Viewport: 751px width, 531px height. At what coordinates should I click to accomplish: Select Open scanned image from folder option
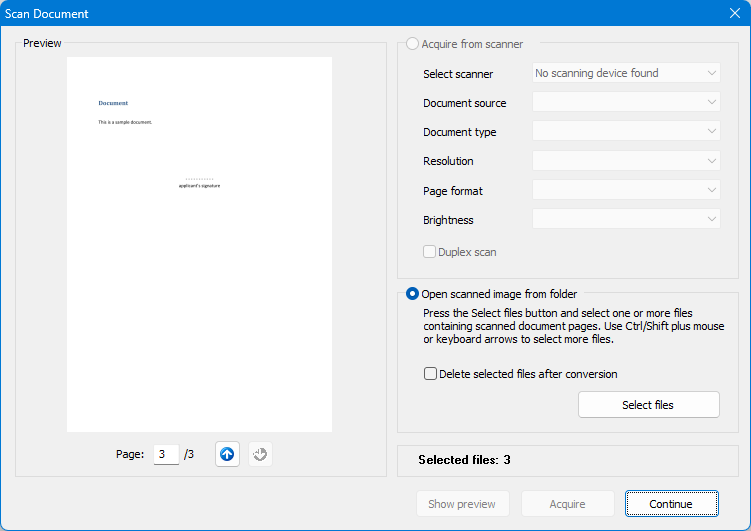[x=413, y=294]
